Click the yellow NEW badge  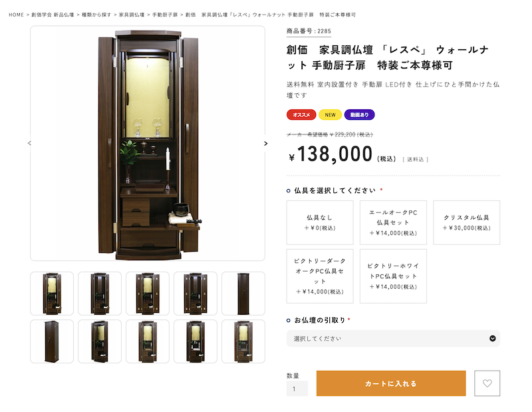click(330, 114)
